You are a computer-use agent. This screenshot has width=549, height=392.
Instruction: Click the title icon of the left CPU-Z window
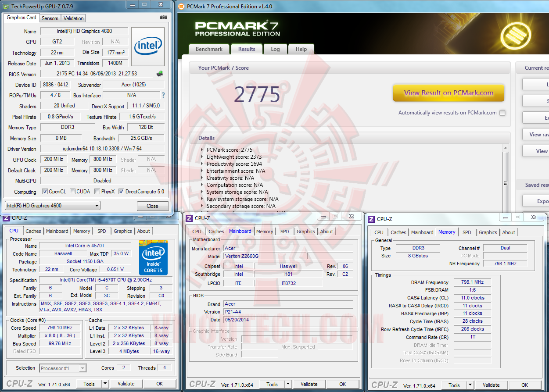click(6, 217)
